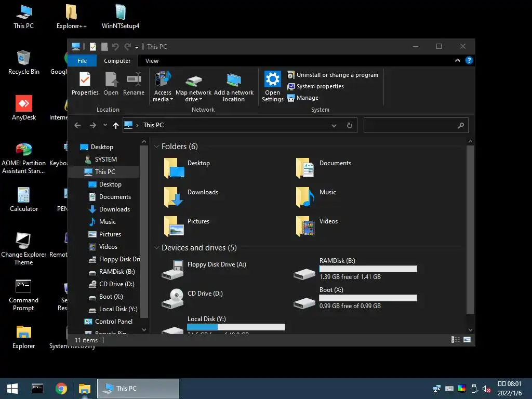Click This PC taskbar window button
The height and width of the screenshot is (399, 532).
tap(138, 389)
